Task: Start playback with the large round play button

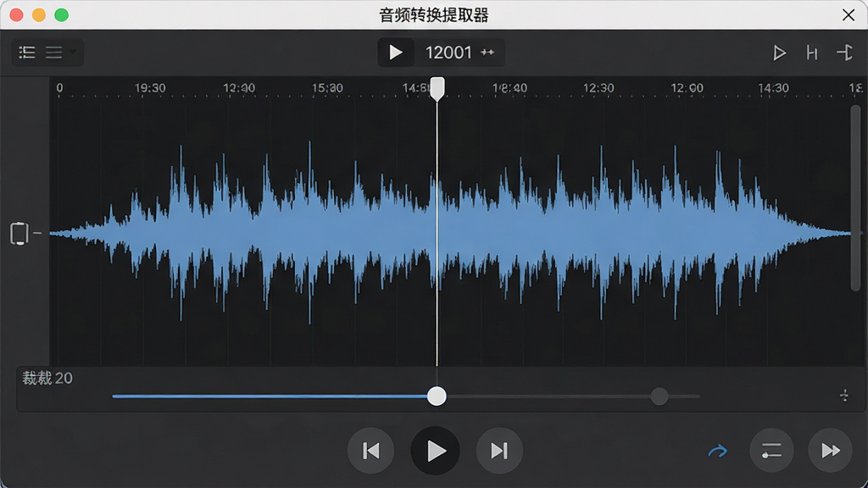Action: click(x=435, y=451)
